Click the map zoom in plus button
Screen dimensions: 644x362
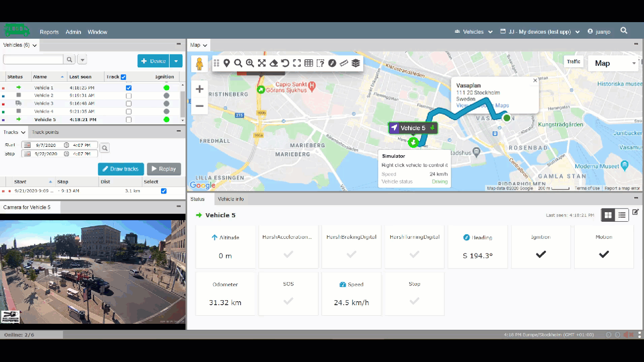click(200, 89)
